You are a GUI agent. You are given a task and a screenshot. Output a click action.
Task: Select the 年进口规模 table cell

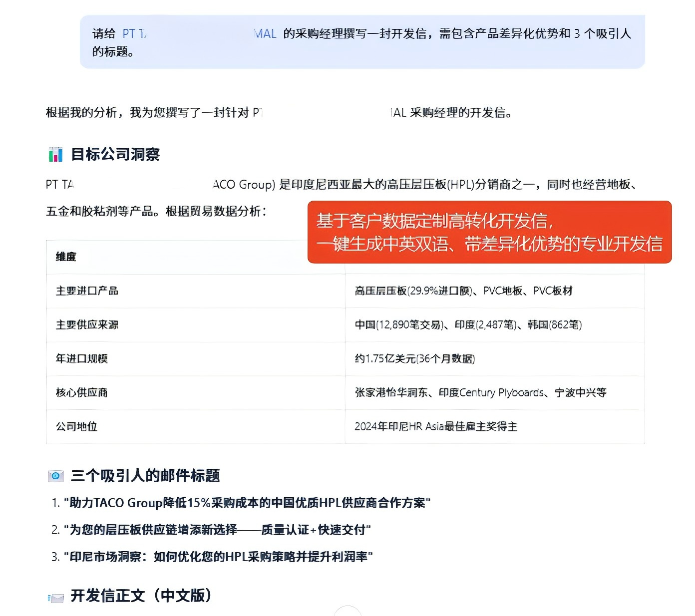pos(196,359)
